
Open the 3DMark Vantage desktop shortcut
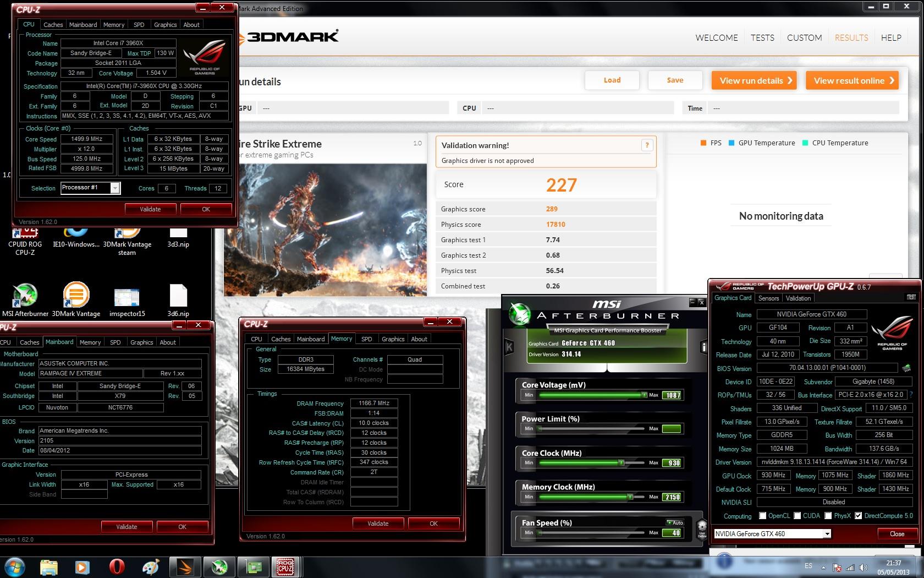point(76,301)
